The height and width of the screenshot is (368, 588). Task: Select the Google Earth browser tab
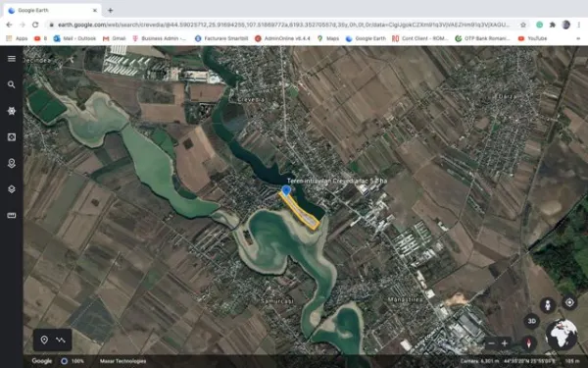click(x=53, y=11)
